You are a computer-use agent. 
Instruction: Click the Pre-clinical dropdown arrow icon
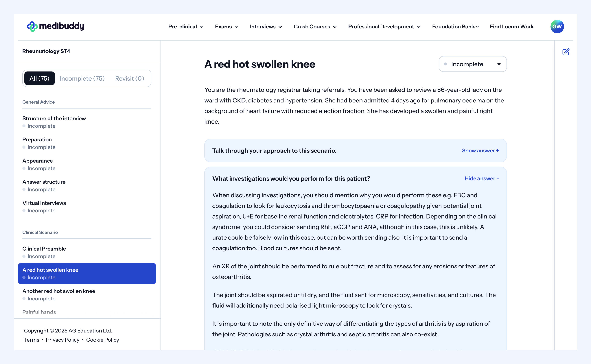[x=202, y=27]
